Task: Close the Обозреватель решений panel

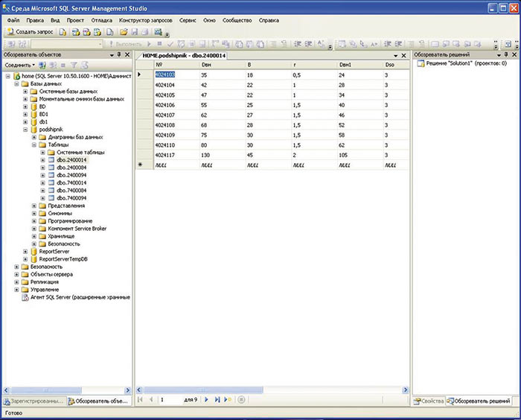Action: point(514,54)
